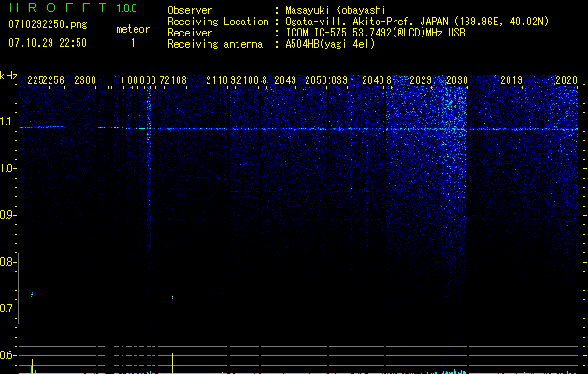Click the Receiving antenna label
The image size is (588, 374).
click(215, 44)
